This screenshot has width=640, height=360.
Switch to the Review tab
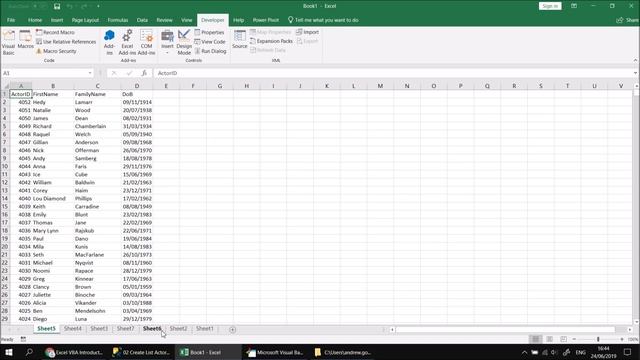point(164,20)
